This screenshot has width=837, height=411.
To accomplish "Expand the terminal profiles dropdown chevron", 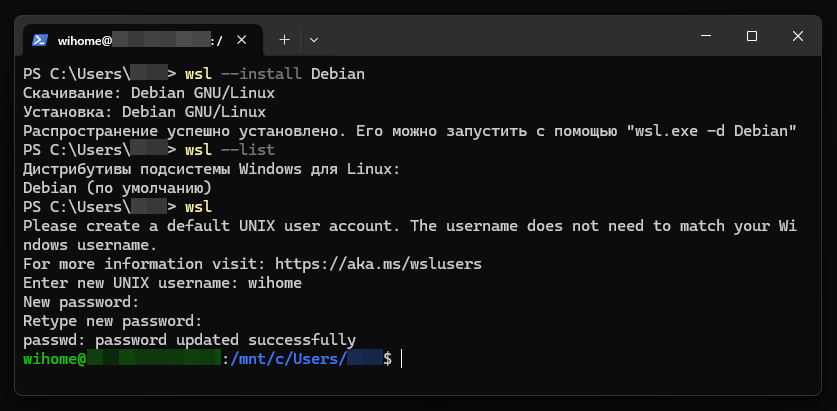I will click(x=314, y=40).
